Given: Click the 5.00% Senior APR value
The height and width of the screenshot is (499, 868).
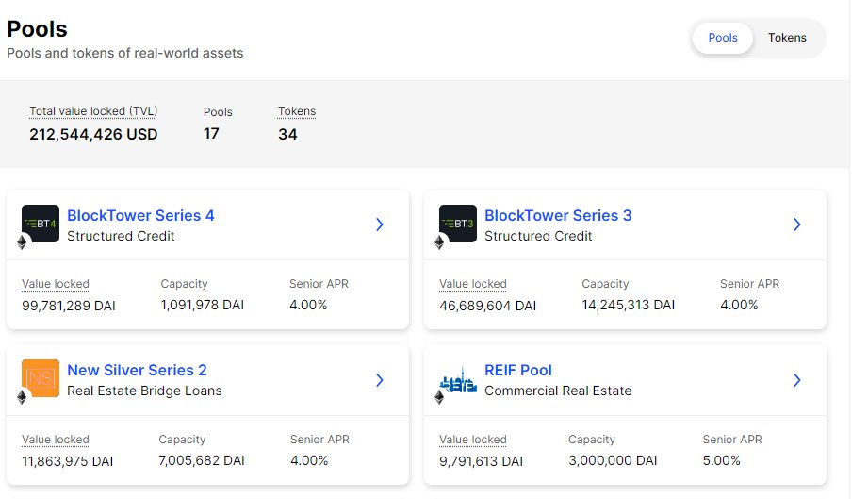Looking at the screenshot, I should [x=721, y=460].
